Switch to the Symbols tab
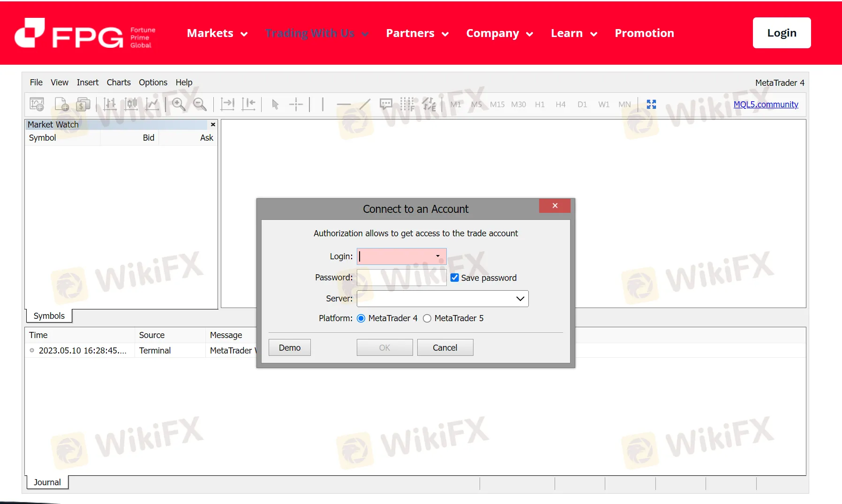 49,316
